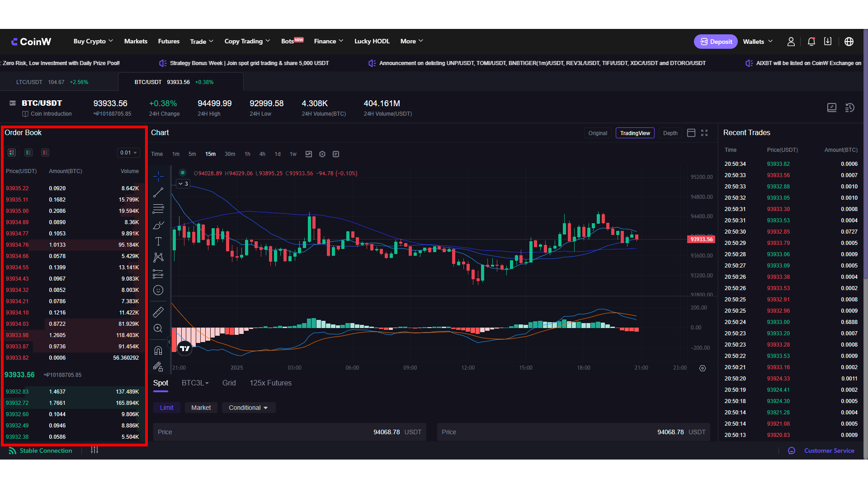Screen dimensions: 868x488
Task: Expand the Buy Crypto menu
Action: click(93, 41)
